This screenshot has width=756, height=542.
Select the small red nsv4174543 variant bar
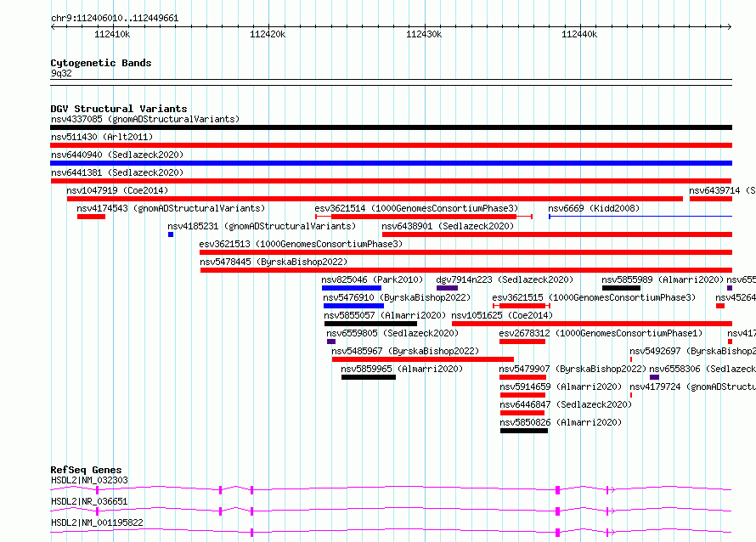(x=91, y=217)
